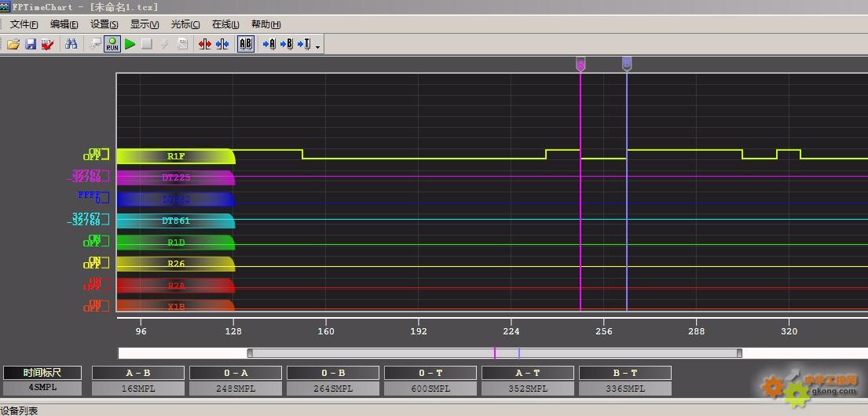Click blue B tick on the scrollbar
The image size is (868, 416).
519,353
